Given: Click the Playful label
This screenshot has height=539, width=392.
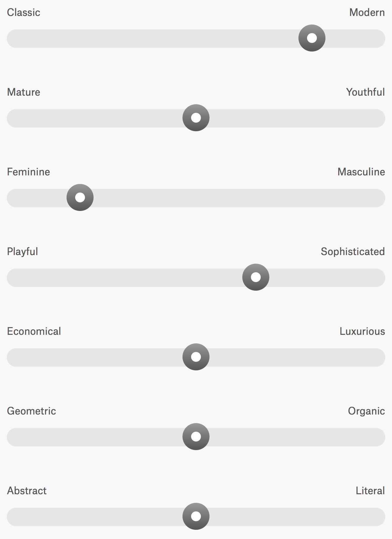Looking at the screenshot, I should tap(22, 252).
